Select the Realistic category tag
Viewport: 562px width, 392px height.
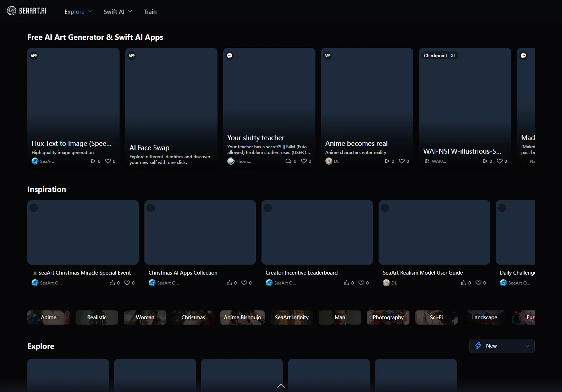[x=97, y=318]
